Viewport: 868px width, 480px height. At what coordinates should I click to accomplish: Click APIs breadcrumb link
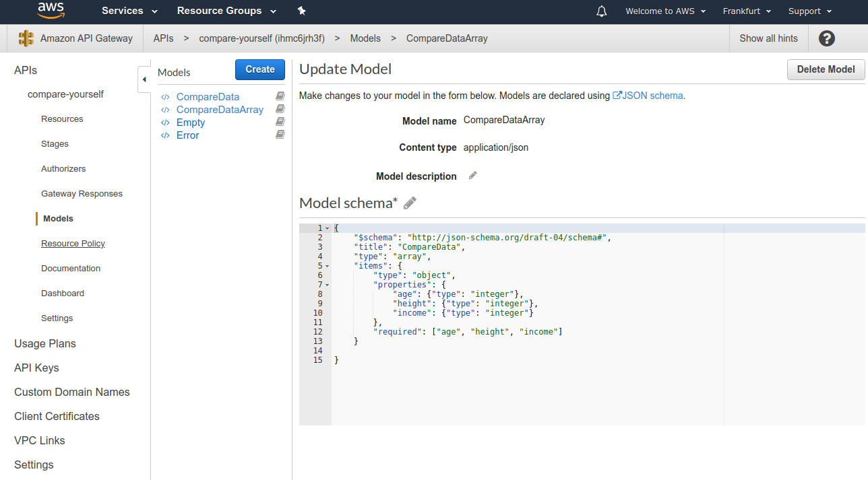163,38
